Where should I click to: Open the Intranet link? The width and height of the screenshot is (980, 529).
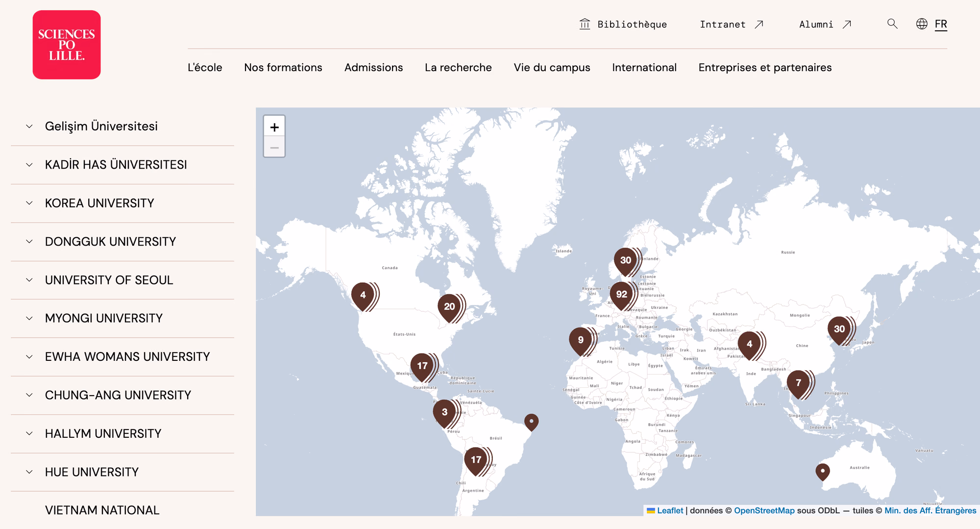723,25
